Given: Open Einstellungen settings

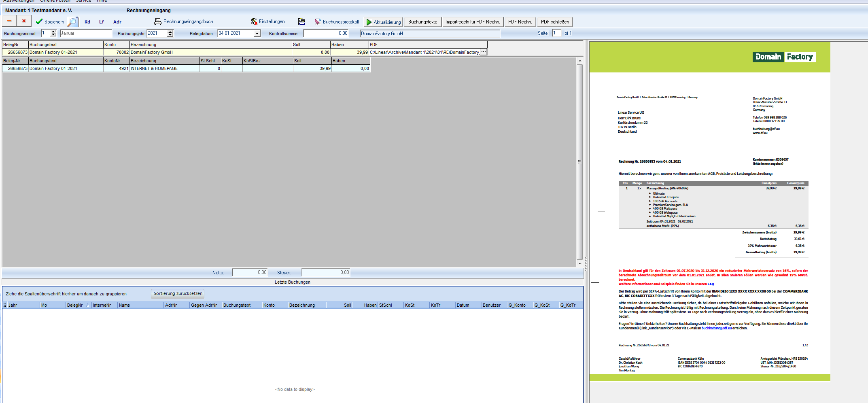Looking at the screenshot, I should tap(267, 21).
